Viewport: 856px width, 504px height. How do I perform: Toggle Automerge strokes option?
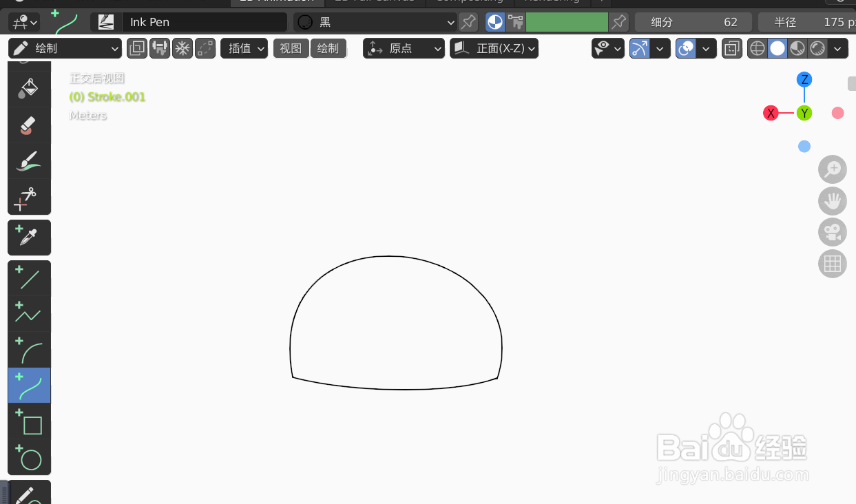tap(205, 48)
